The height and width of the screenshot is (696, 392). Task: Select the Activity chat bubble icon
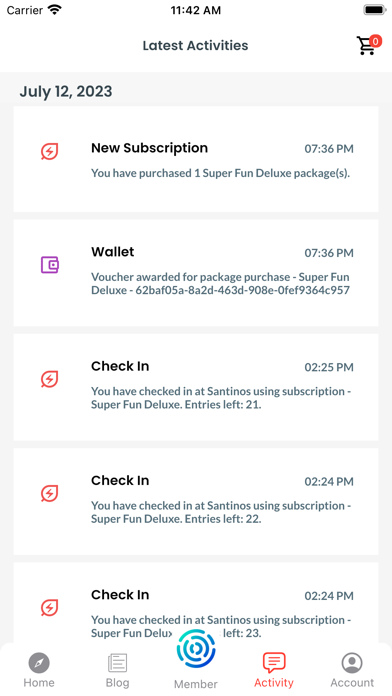pyautogui.click(x=274, y=663)
